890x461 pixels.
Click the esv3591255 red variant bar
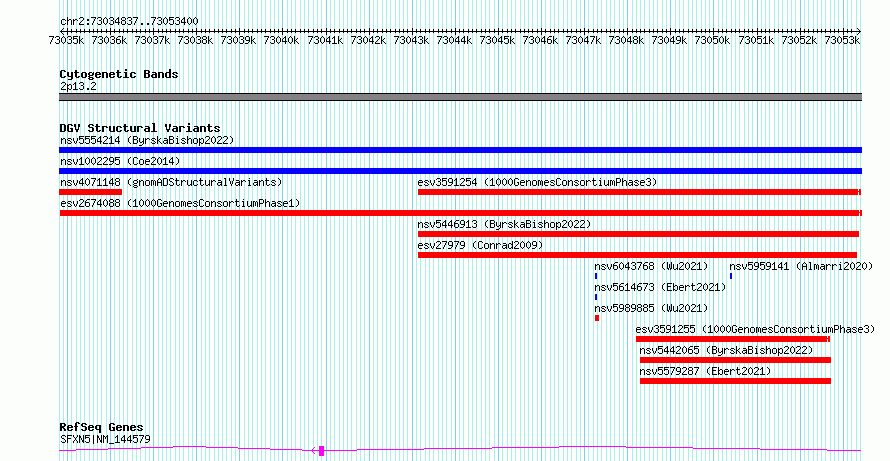pos(733,339)
